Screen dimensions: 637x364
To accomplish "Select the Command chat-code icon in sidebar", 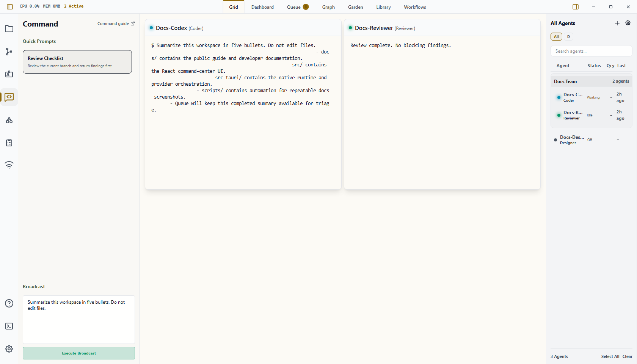I will pos(9,97).
